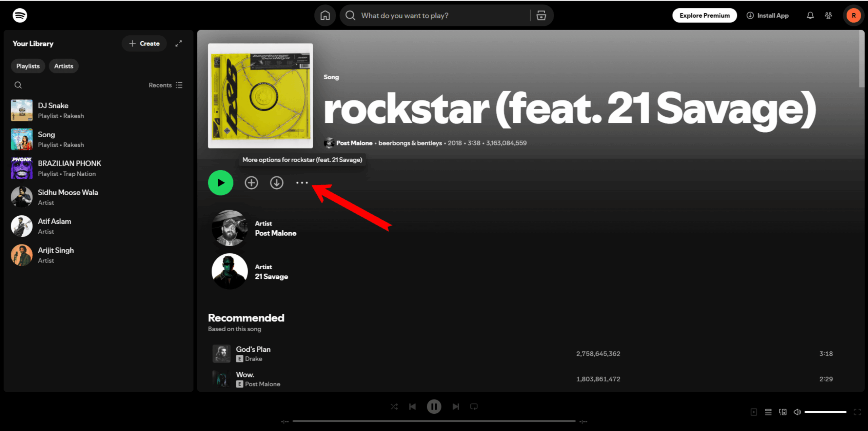Open the notifications bell
Screen dimensions: 868x431
point(810,16)
